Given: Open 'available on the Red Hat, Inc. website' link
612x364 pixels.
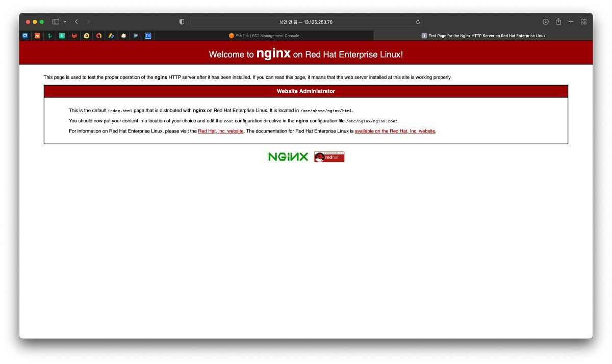Looking at the screenshot, I should coord(395,131).
